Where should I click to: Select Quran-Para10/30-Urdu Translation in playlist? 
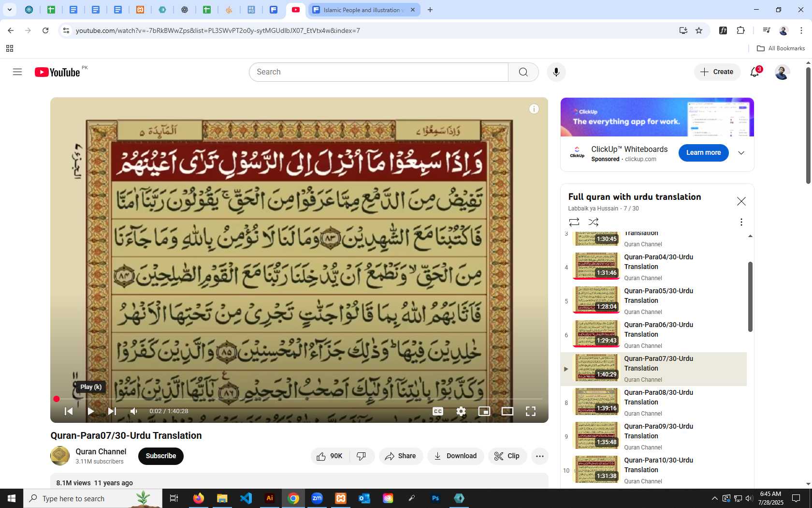[653, 470]
